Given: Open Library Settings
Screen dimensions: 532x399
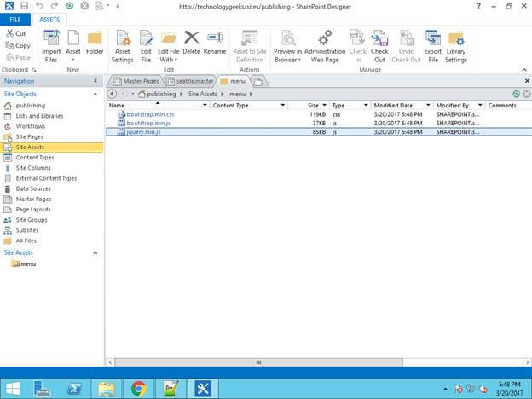Looking at the screenshot, I should tap(456, 46).
